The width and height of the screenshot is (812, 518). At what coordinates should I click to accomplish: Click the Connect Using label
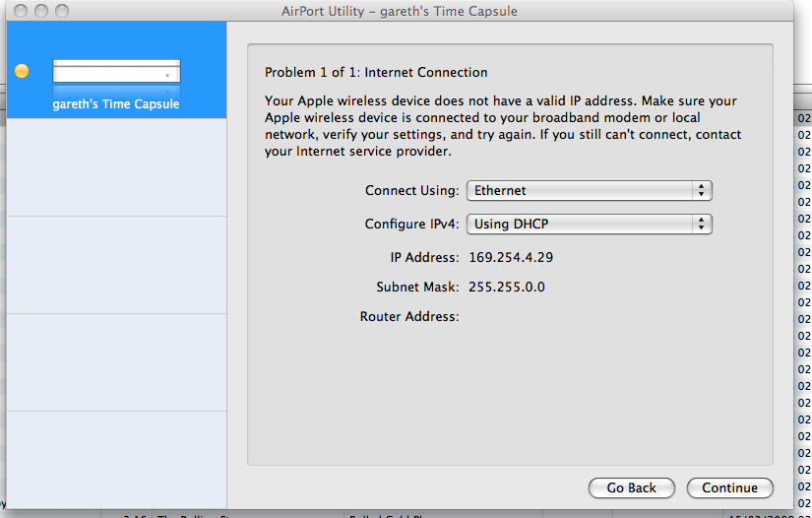click(x=412, y=191)
